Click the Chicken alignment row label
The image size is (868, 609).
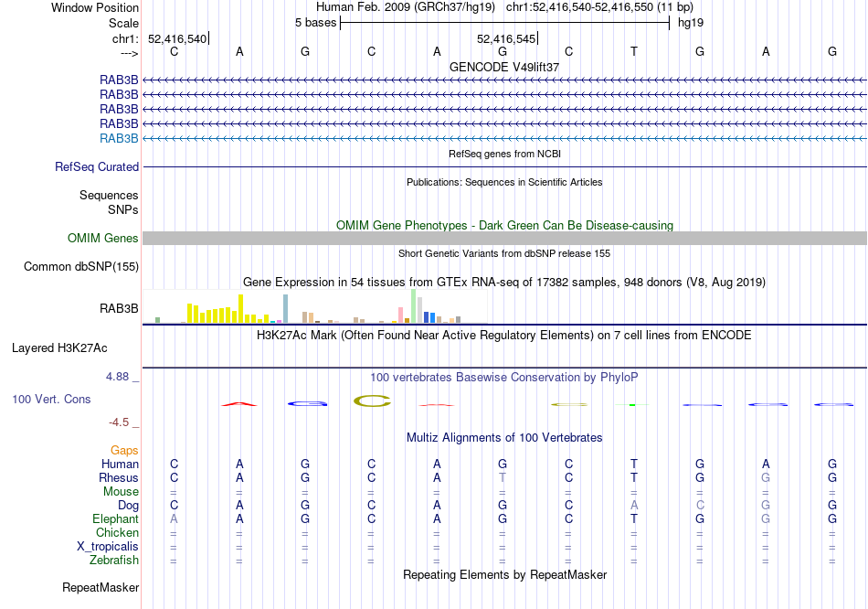pyautogui.click(x=117, y=532)
